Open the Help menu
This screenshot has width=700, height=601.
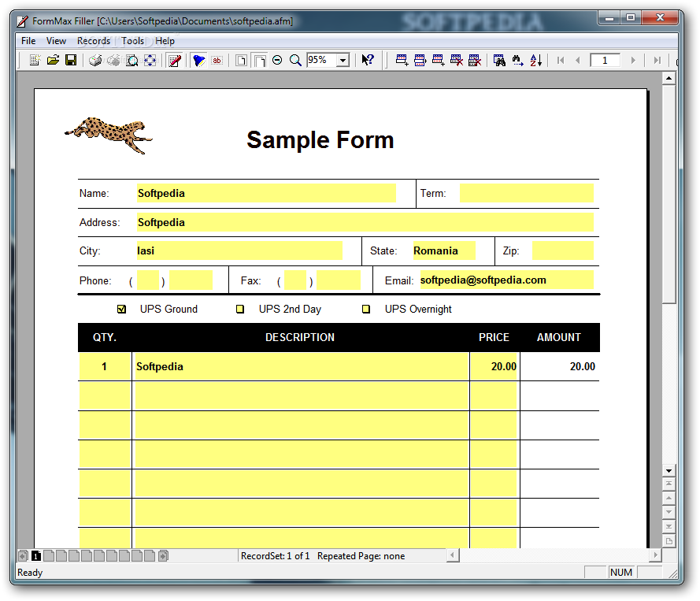pyautogui.click(x=165, y=41)
